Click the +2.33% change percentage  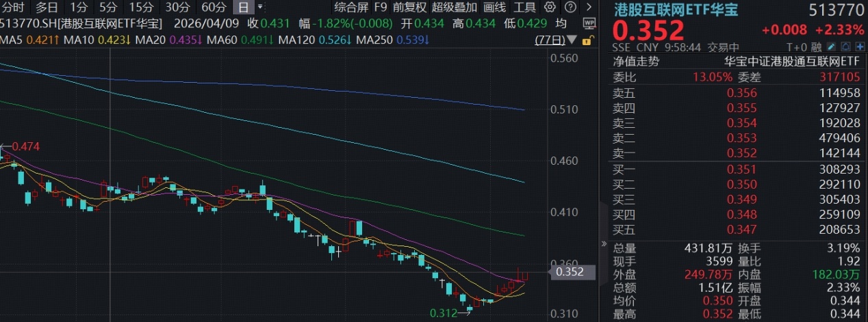click(840, 31)
